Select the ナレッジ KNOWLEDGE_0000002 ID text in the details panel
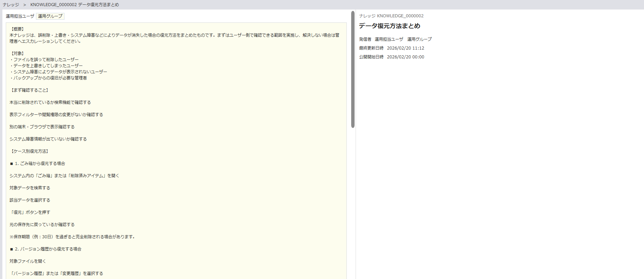Image resolution: width=644 pixels, height=279 pixels. point(391,16)
